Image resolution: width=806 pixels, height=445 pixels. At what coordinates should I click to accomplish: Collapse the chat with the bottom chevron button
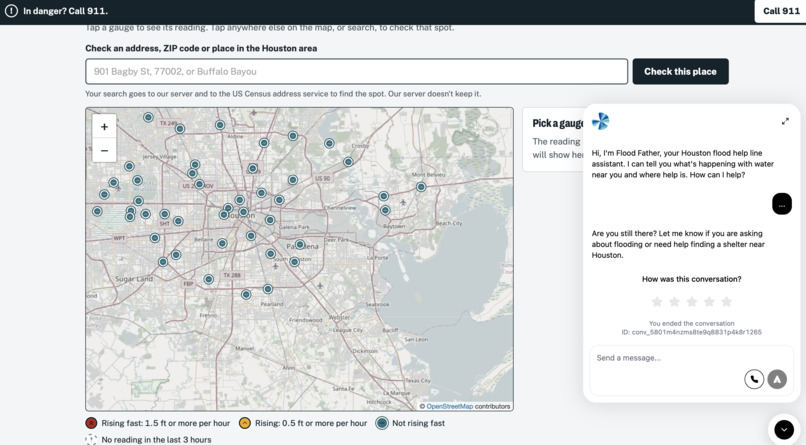[784, 430]
